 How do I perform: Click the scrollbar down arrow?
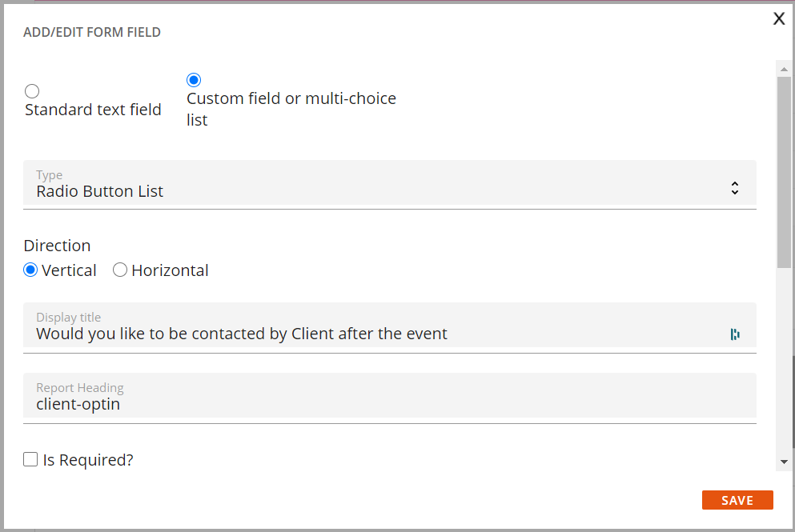coord(784,462)
